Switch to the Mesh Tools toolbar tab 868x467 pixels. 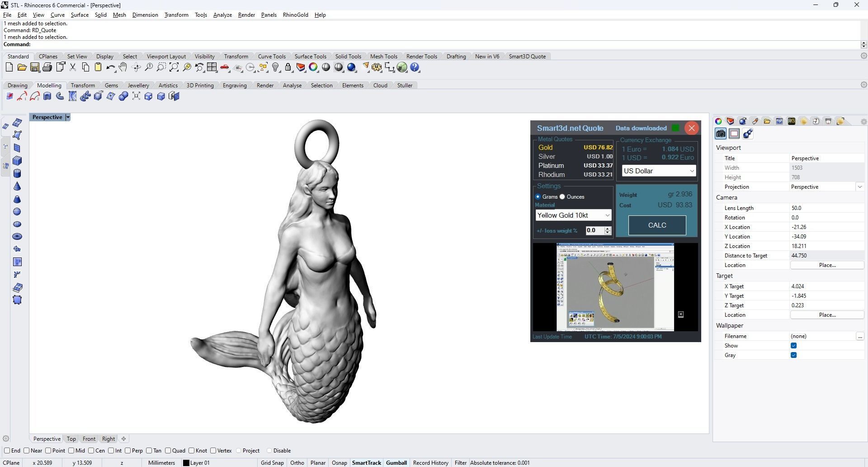point(383,57)
